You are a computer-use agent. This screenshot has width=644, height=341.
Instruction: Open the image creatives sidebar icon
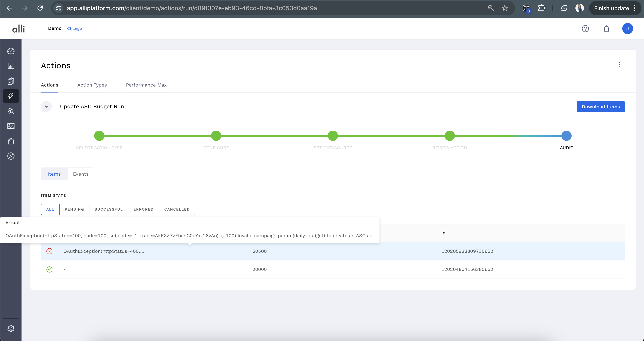pyautogui.click(x=11, y=126)
